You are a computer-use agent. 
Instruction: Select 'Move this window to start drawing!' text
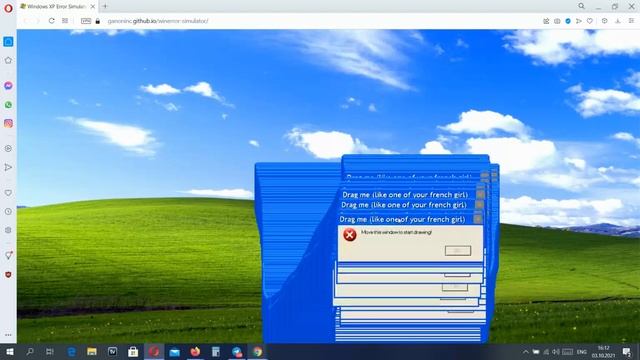point(396,232)
